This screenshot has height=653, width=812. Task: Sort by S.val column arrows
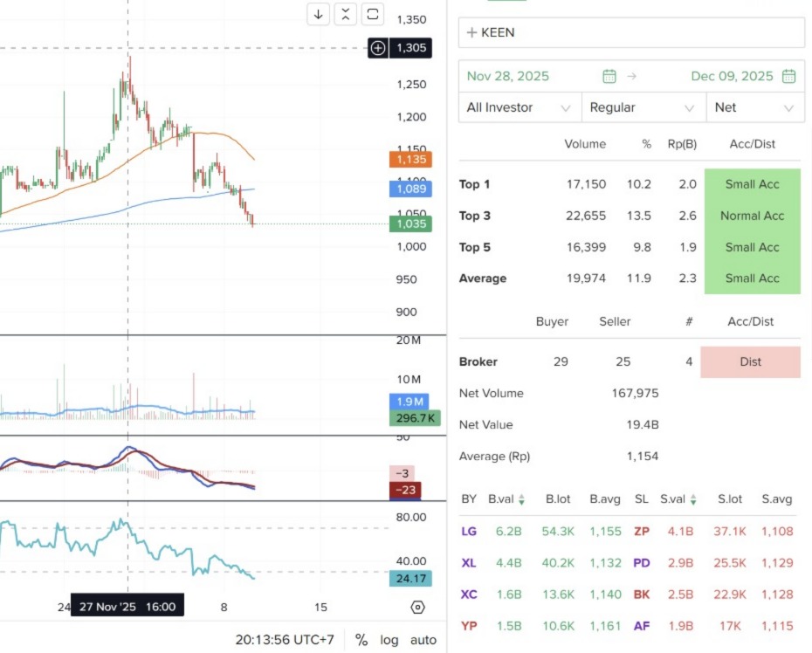click(692, 500)
